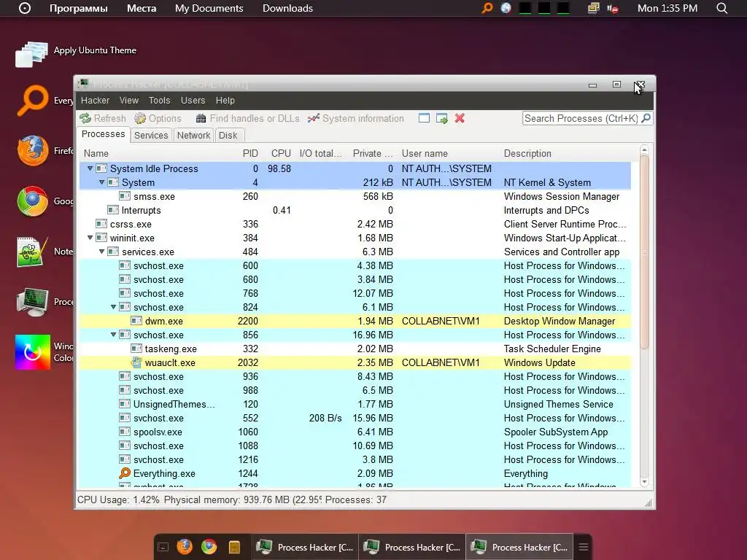Select the UnsignedThemes process row
This screenshot has height=560, width=747.
[x=355, y=404]
